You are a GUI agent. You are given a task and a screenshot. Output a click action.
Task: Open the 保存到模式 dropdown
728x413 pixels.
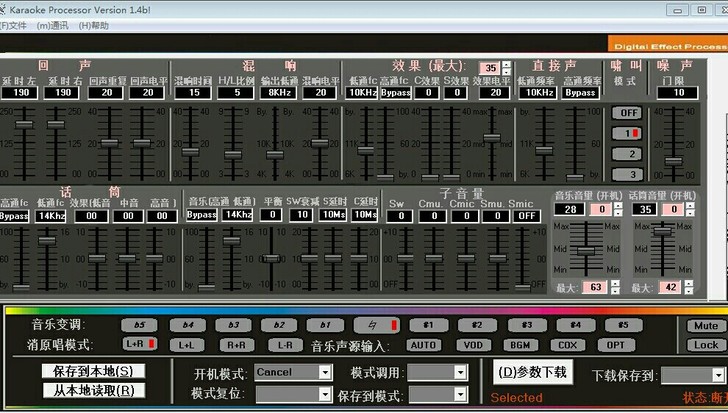click(461, 394)
